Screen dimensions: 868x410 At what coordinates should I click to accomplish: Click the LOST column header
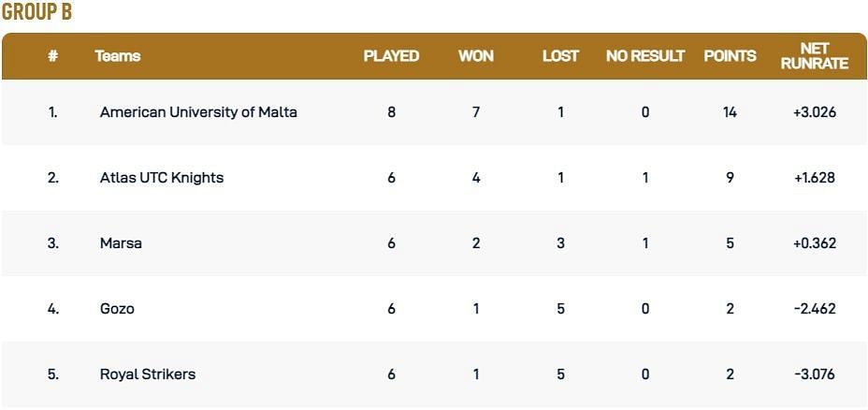[x=560, y=56]
